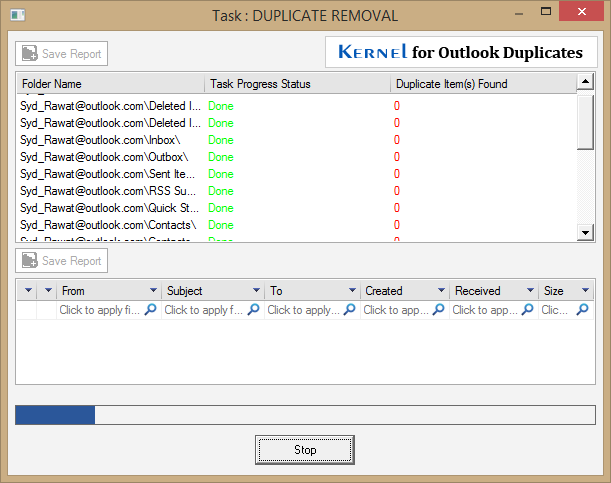Click the Size filter magnifier icon
The height and width of the screenshot is (483, 611).
click(583, 309)
